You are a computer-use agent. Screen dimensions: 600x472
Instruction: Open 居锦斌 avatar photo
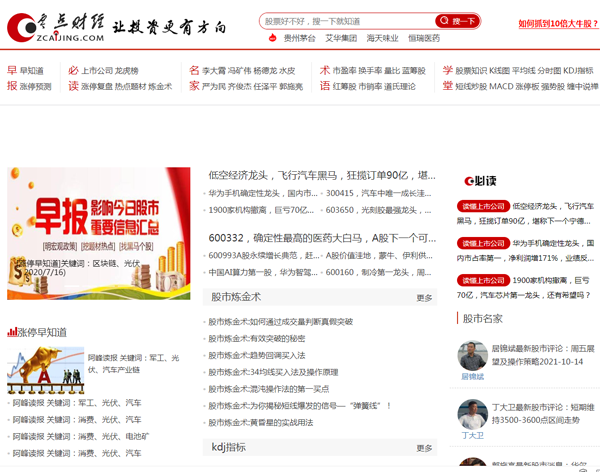[473, 356]
